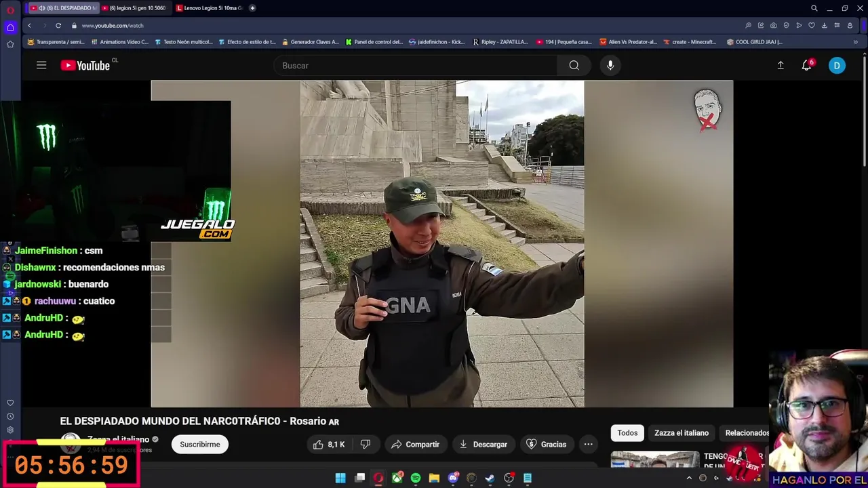Open the account avatar labeled D

click(837, 65)
